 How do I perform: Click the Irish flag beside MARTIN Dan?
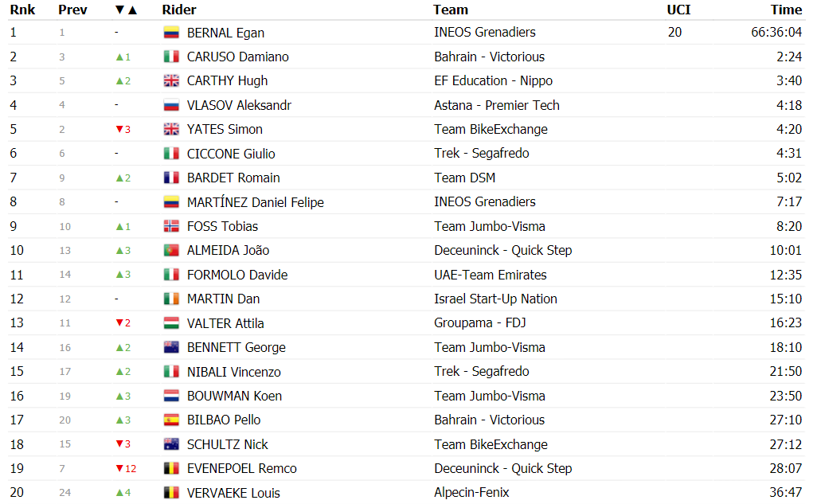(171, 299)
